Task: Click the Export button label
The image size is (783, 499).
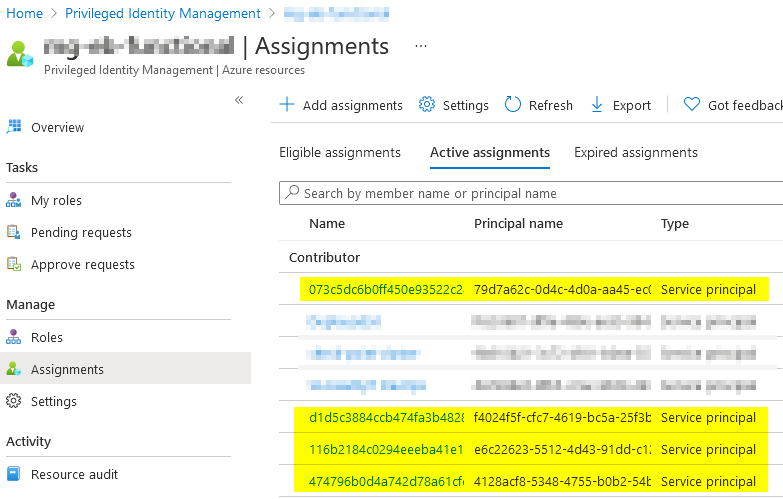Action: [x=632, y=105]
